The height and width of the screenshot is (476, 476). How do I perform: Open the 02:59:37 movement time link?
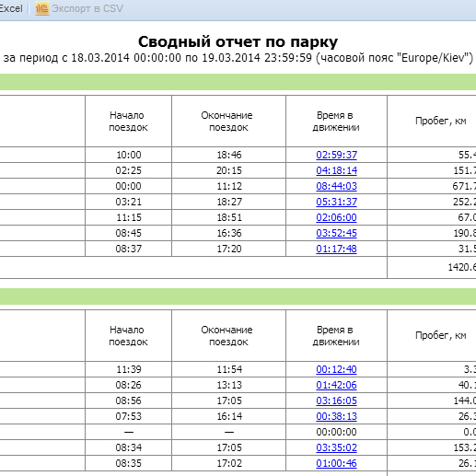coord(336,155)
